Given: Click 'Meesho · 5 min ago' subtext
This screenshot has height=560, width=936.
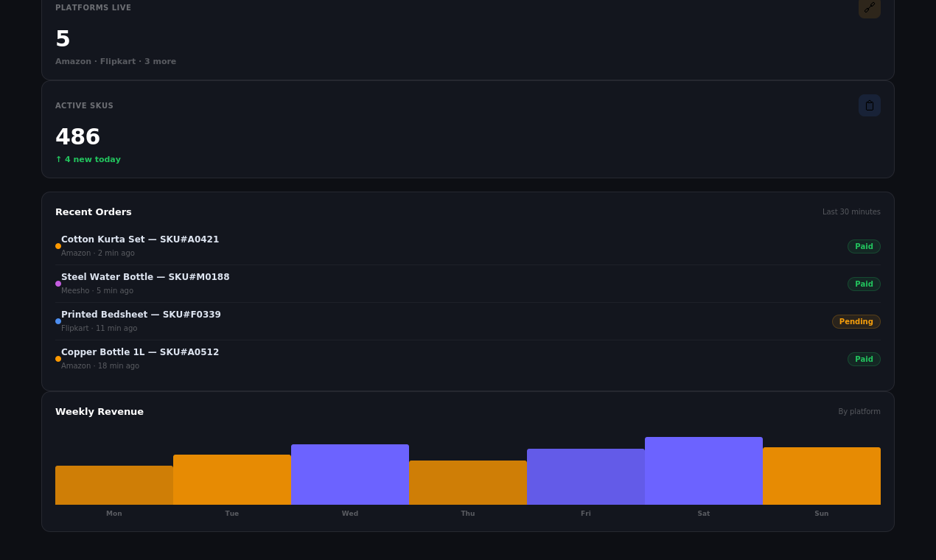Looking at the screenshot, I should pos(97,290).
